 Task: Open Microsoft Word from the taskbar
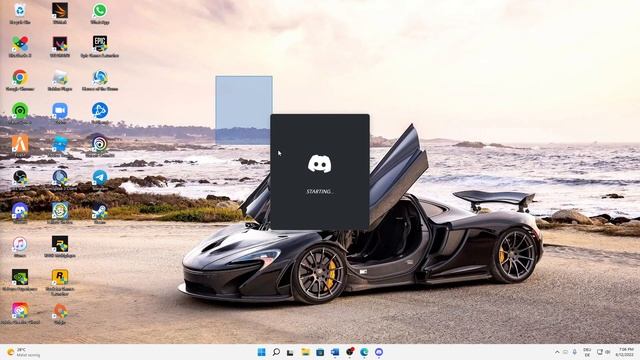[x=335, y=352]
